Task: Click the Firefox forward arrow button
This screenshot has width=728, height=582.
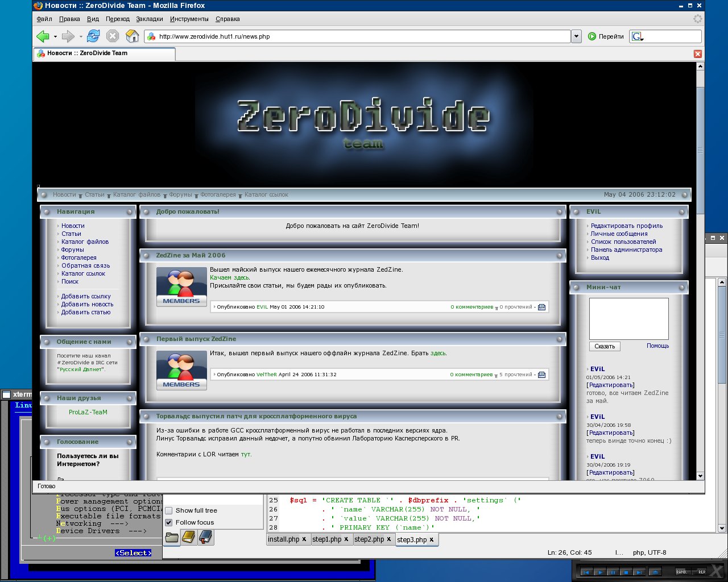Action: pyautogui.click(x=68, y=36)
